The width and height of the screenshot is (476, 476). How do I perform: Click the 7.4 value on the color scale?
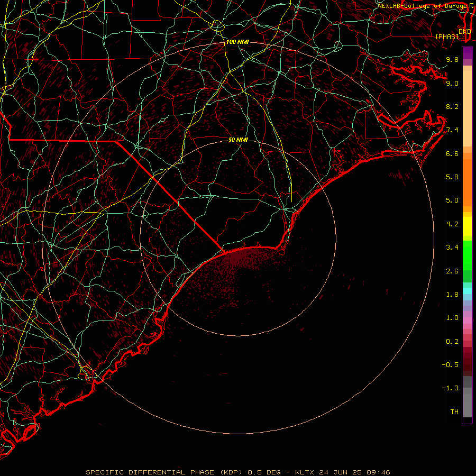click(452, 130)
